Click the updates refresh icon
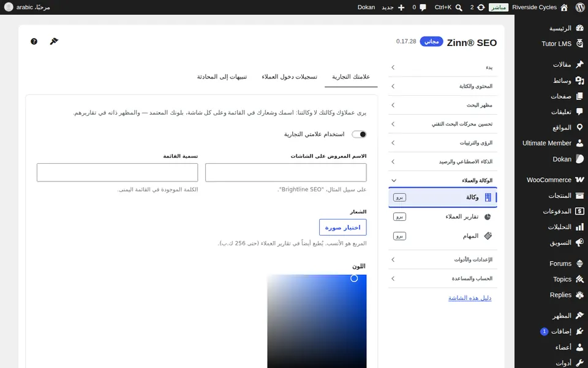 pos(481,7)
